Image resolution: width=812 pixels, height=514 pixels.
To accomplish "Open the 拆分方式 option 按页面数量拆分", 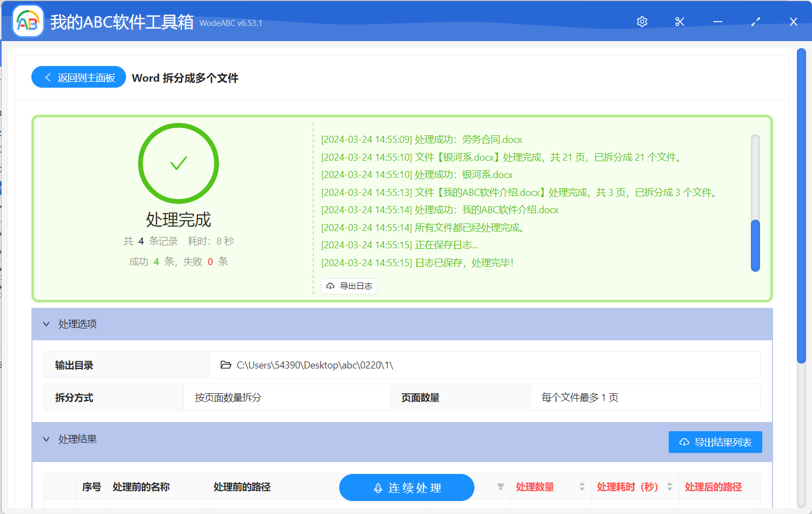I will point(233,397).
